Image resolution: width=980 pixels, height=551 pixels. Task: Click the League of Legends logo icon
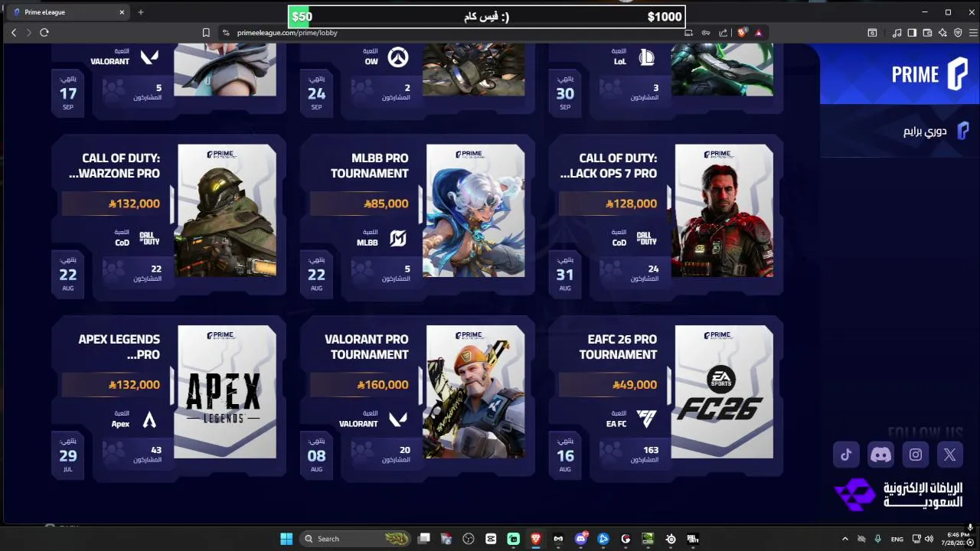tap(647, 57)
